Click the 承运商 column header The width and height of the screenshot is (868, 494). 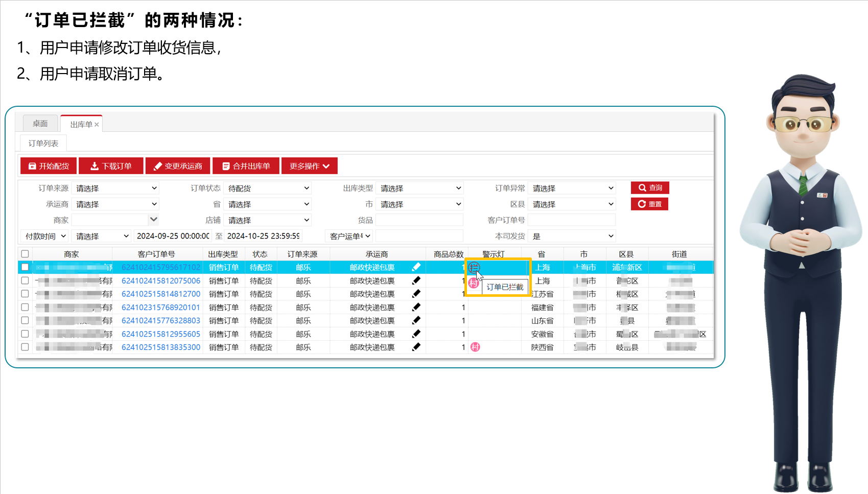pos(377,254)
